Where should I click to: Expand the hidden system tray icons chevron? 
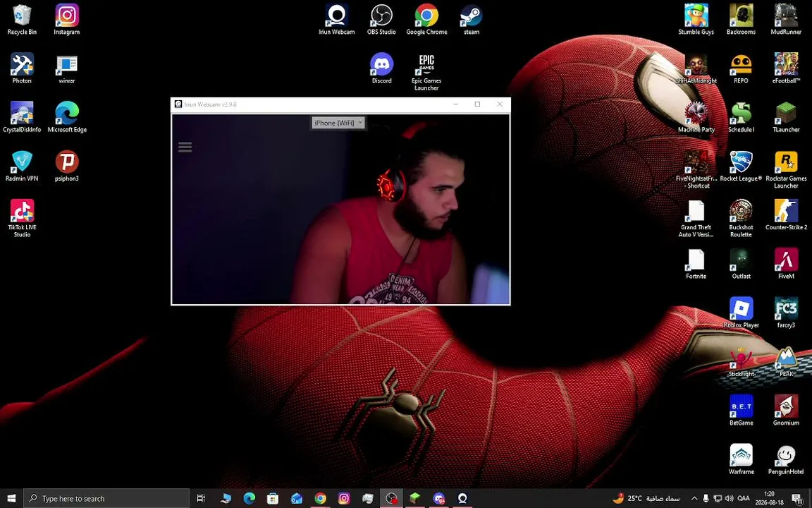point(694,498)
